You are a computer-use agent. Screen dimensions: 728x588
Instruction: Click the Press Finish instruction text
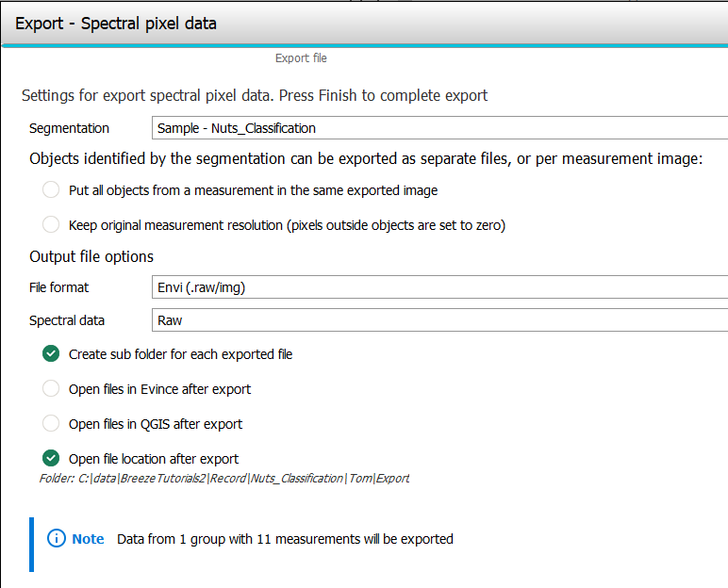254,96
